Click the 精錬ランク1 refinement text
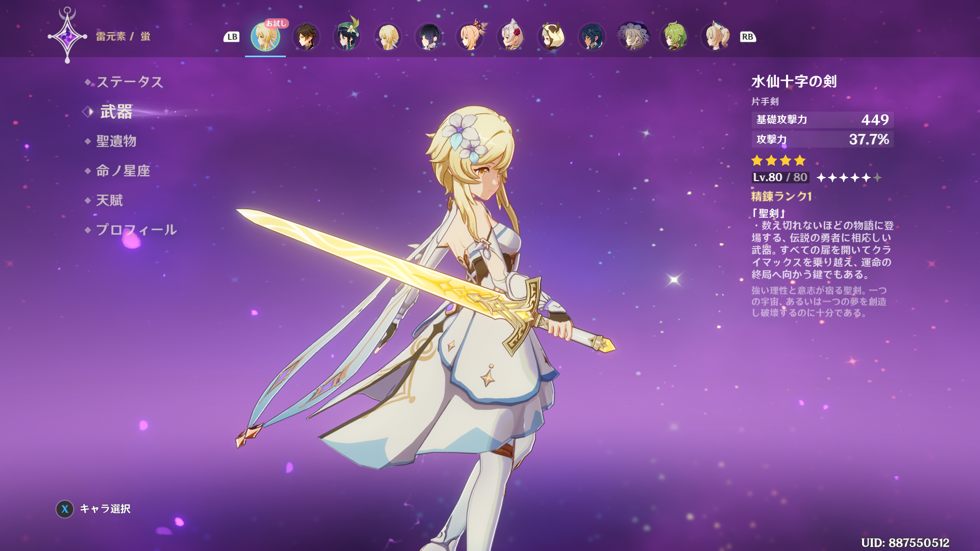The height and width of the screenshot is (551, 980). 781,196
